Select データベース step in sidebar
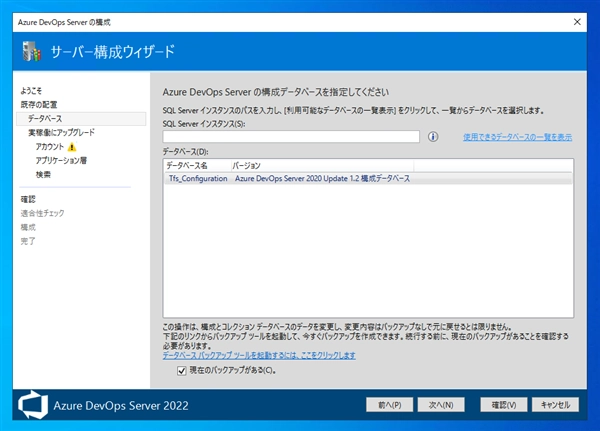 [81, 119]
